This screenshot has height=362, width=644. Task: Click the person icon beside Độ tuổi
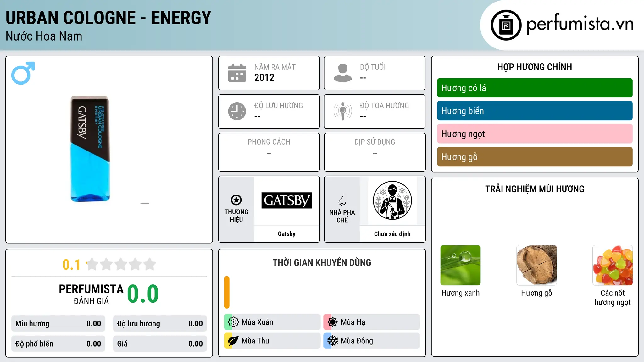[x=343, y=73]
